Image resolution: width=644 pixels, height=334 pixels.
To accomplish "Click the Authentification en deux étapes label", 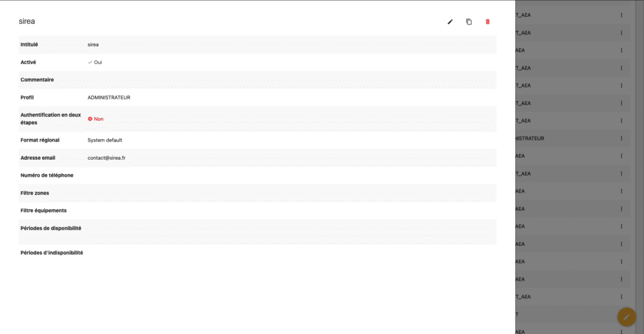I will coord(50,118).
